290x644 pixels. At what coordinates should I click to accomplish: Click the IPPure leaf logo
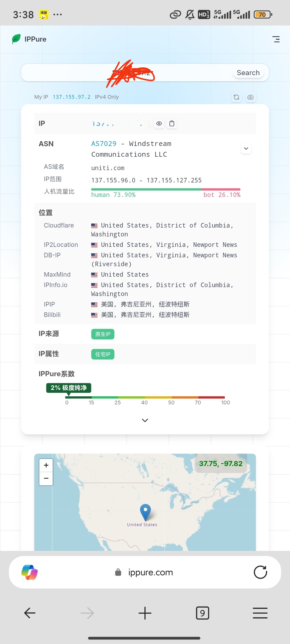[16, 39]
